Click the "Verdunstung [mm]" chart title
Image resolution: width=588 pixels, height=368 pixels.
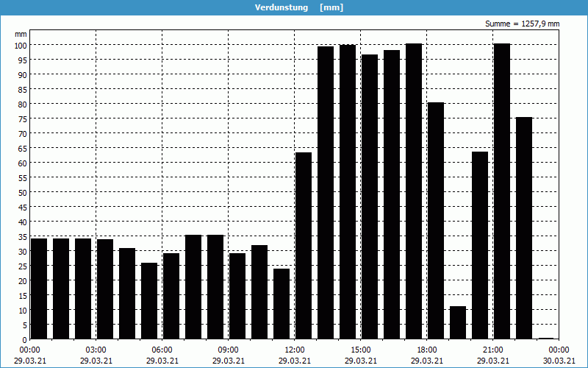(299, 7)
